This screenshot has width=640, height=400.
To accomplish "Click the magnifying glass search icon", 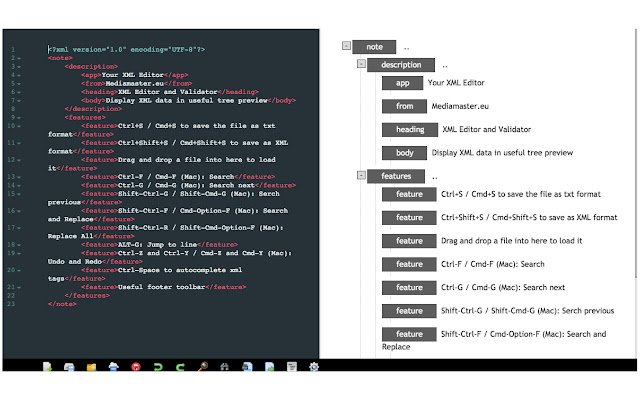I will [x=203, y=367].
